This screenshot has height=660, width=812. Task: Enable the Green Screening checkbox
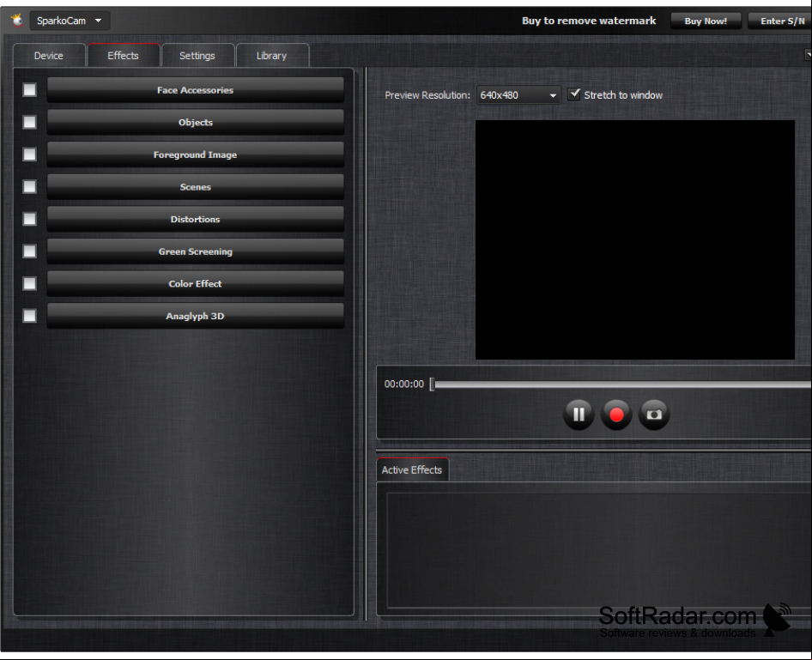pos(29,251)
